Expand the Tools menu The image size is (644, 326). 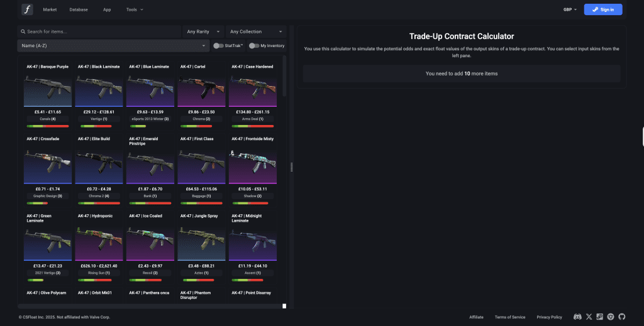[x=135, y=9]
